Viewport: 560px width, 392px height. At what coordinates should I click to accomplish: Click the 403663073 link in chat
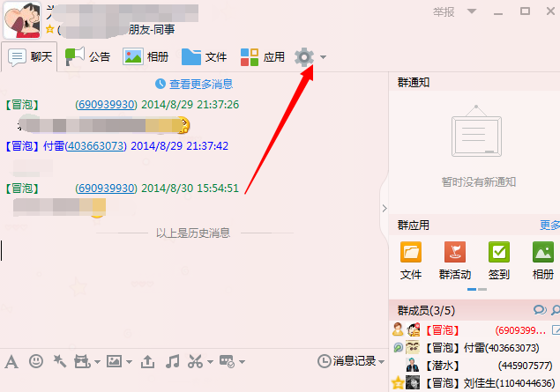[x=96, y=146]
